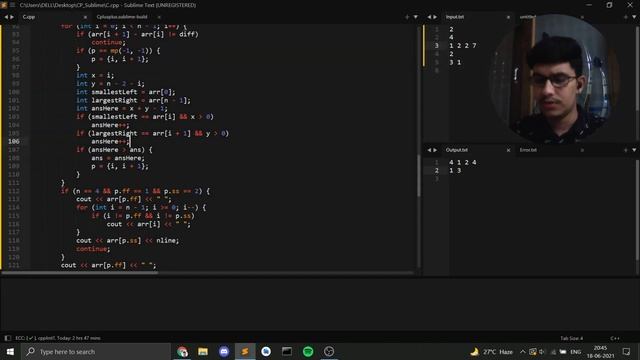Go to previous tab in the Input pane
The height and width of the screenshot is (360, 640).
pyautogui.click(x=429, y=17)
